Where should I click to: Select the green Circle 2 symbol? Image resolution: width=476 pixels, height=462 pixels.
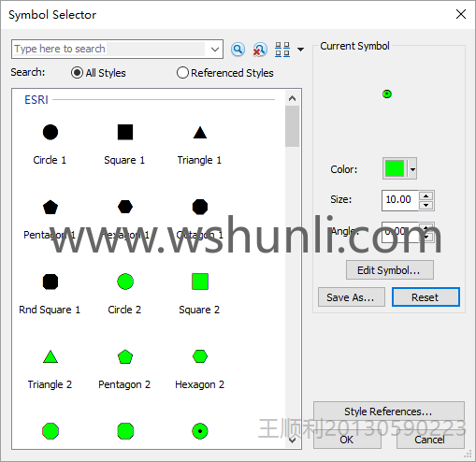coord(125,282)
